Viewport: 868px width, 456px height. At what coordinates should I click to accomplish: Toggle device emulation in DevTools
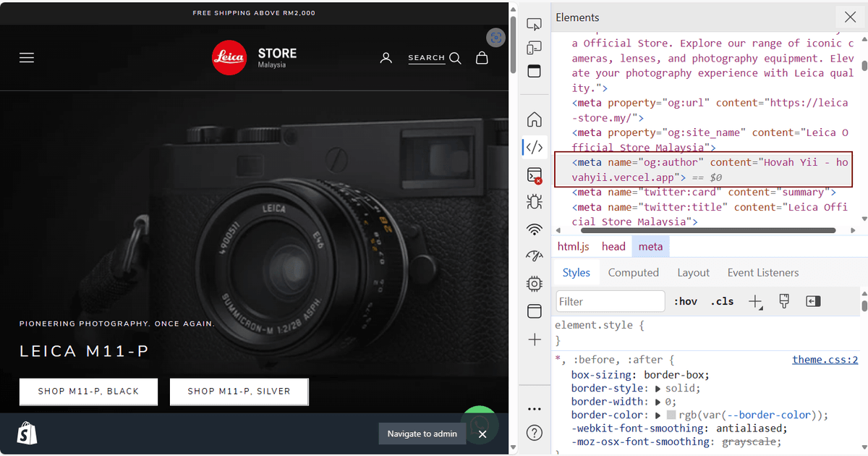[x=534, y=48]
